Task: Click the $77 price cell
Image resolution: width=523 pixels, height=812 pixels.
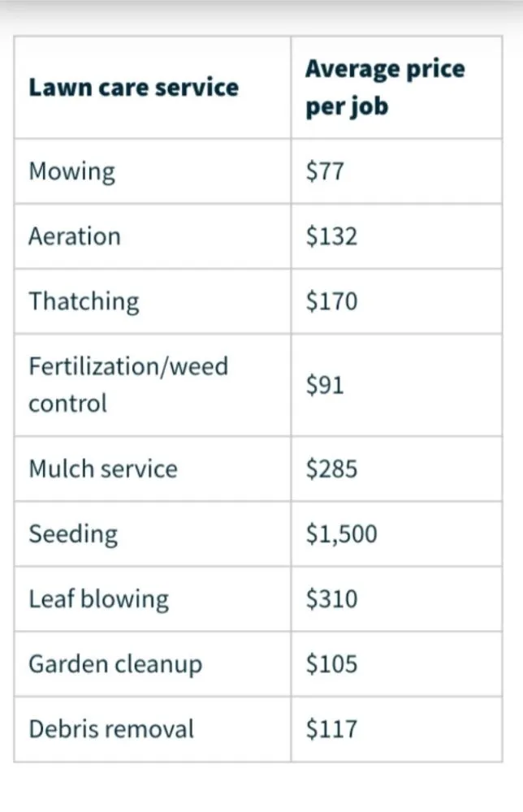Action: (x=326, y=171)
